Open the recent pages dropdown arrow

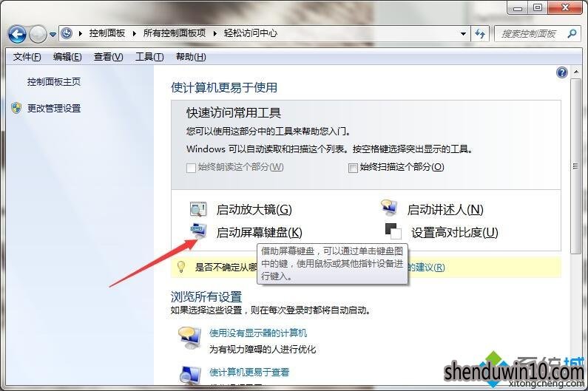[53, 35]
